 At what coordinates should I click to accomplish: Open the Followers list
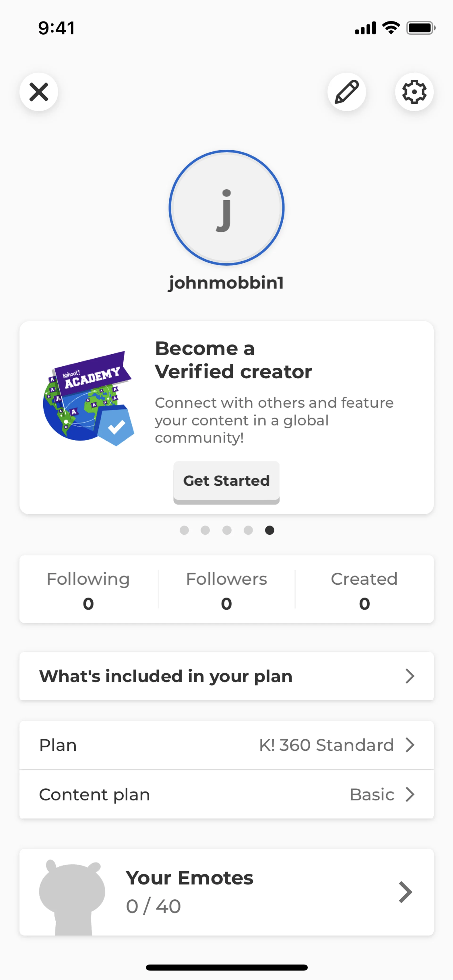coord(226,590)
